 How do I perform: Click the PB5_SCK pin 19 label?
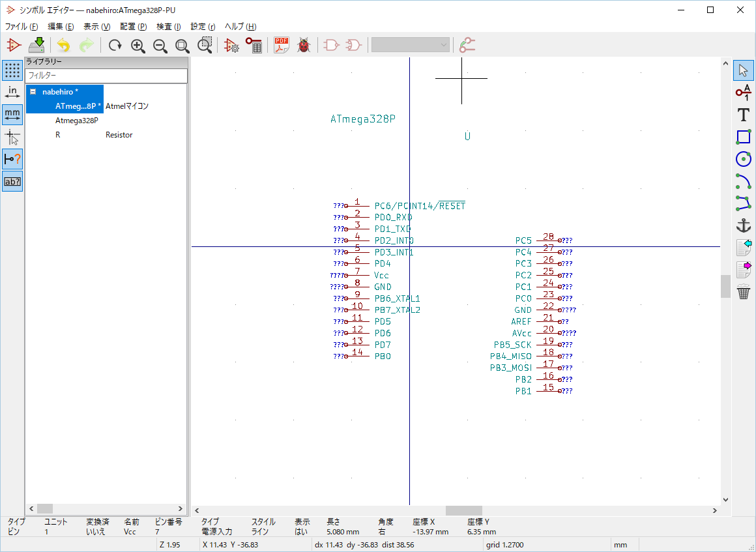pyautogui.click(x=512, y=345)
